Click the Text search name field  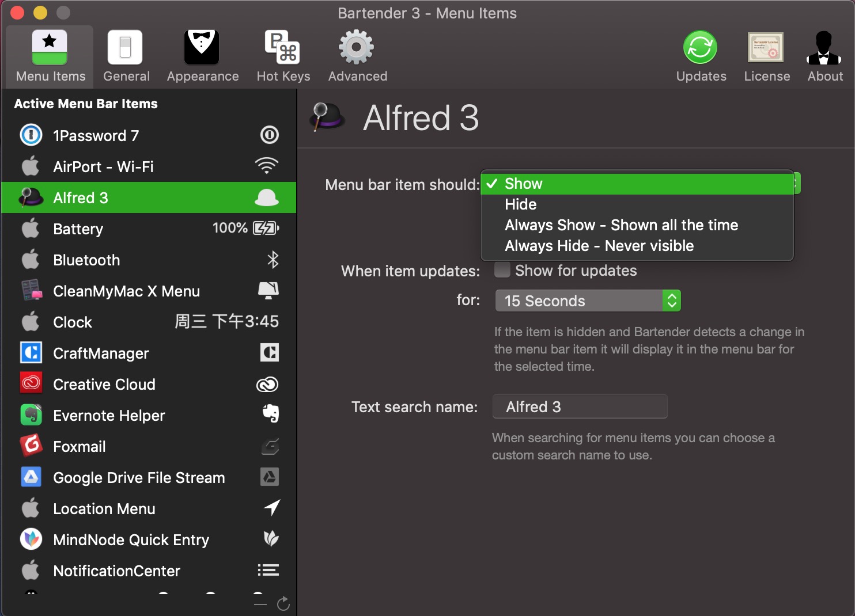point(580,406)
